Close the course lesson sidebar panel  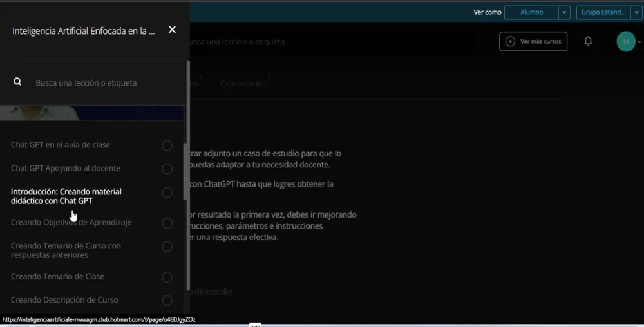tap(172, 30)
